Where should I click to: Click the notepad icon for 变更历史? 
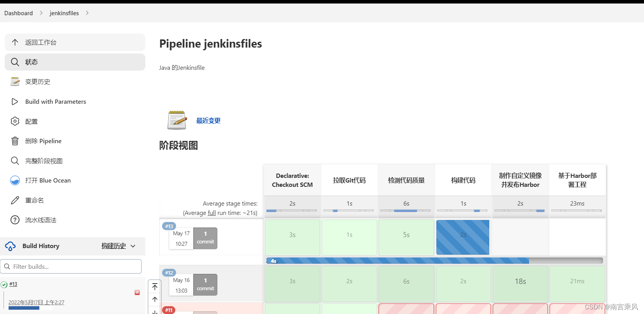pyautogui.click(x=15, y=82)
